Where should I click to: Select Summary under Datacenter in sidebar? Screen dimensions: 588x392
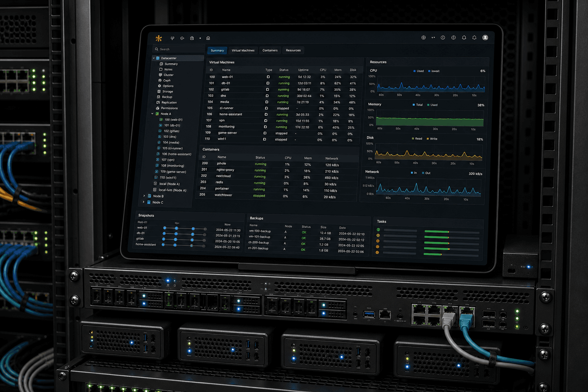(x=171, y=64)
